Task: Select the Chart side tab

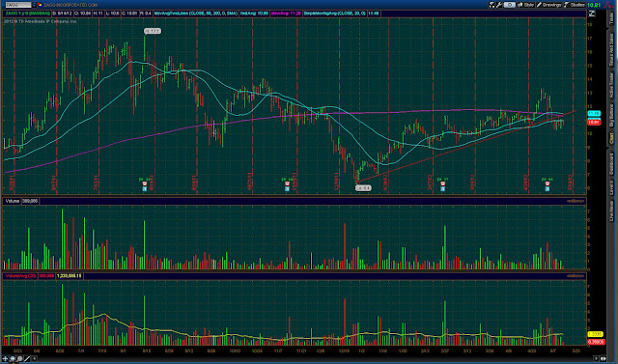Action: tap(611, 138)
